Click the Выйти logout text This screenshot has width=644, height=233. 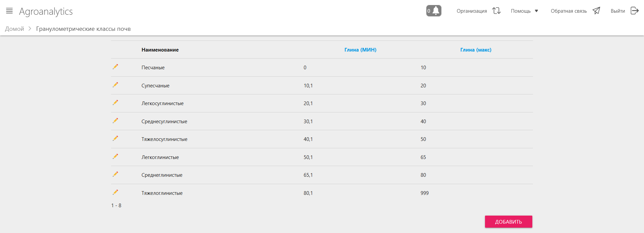tap(618, 11)
